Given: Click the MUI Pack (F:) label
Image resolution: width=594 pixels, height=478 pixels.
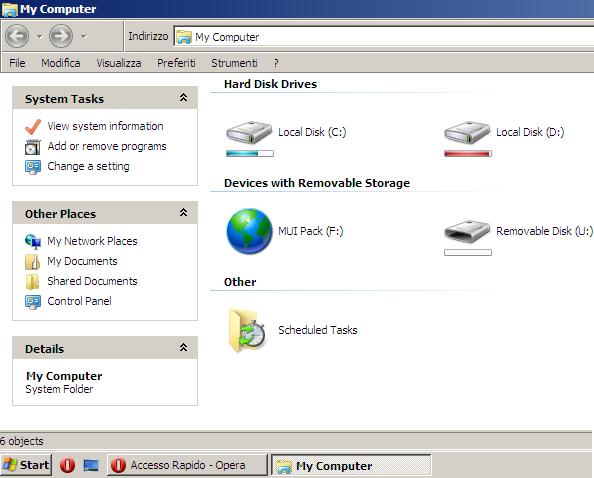Looking at the screenshot, I should pyautogui.click(x=311, y=231).
